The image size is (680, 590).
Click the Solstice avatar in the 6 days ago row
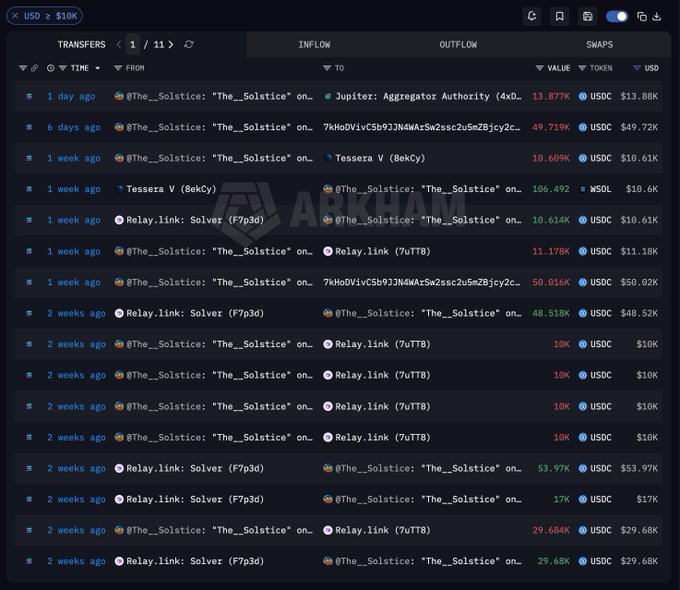pyautogui.click(x=119, y=127)
